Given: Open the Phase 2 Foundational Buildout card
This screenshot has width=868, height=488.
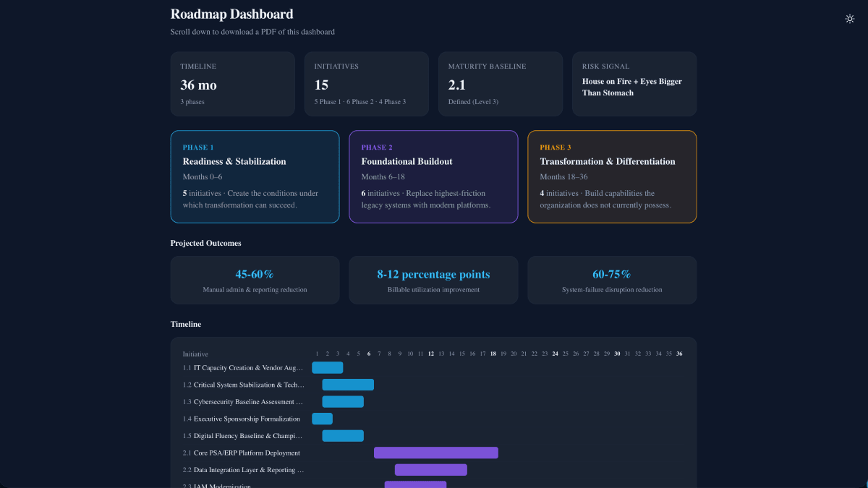Looking at the screenshot, I should 433,176.
